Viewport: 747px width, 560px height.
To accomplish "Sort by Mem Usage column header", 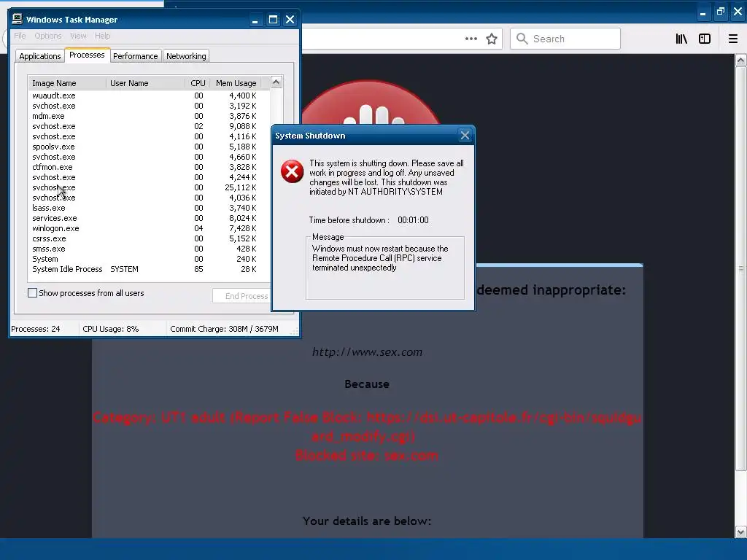I will pyautogui.click(x=236, y=83).
